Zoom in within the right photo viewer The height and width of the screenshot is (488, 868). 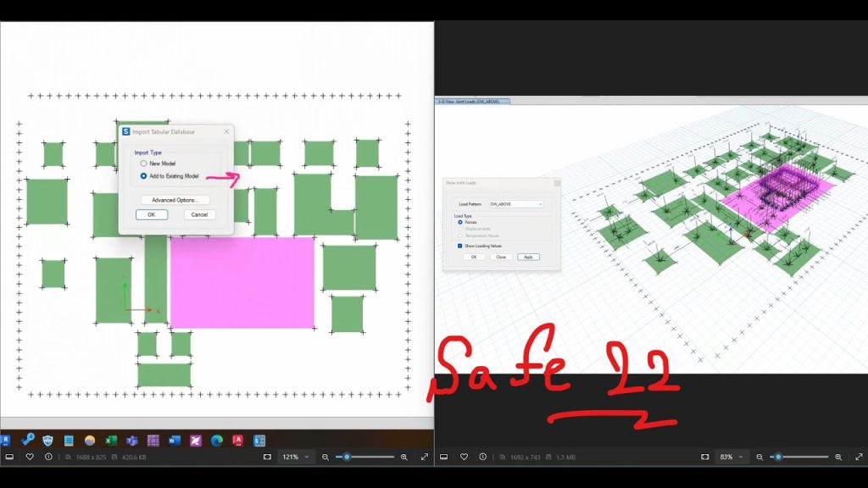(838, 457)
